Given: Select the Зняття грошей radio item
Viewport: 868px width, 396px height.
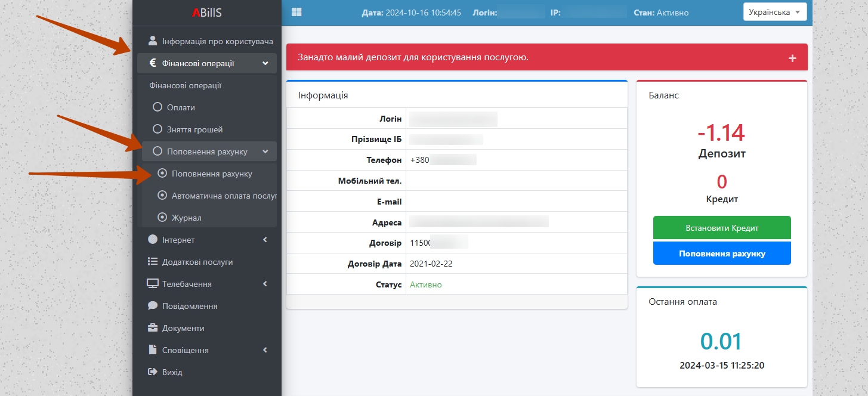Looking at the screenshot, I should point(157,129).
